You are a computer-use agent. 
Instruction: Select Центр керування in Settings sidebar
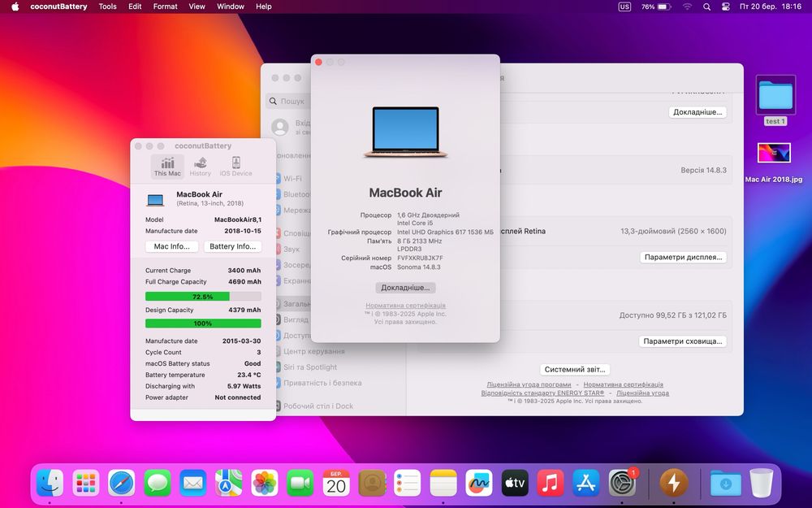[313, 351]
